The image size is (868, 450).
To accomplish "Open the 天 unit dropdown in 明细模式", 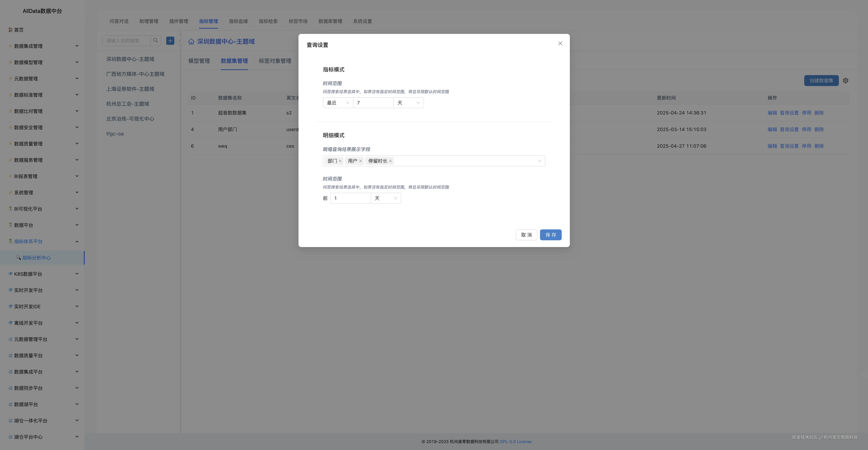I will 386,198.
